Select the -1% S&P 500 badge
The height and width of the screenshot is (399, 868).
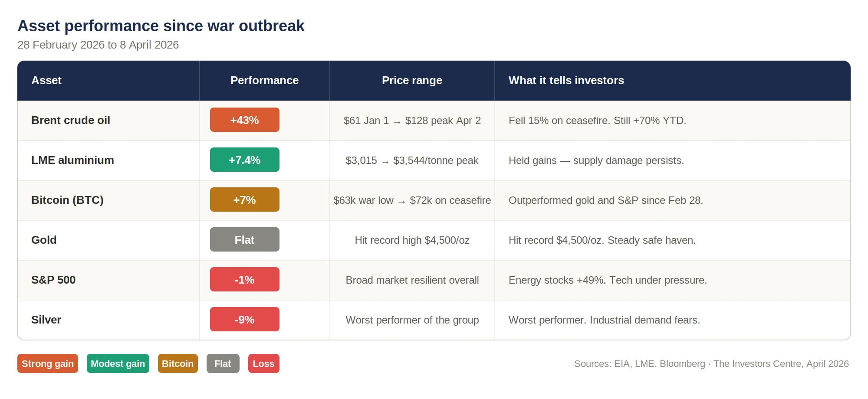tap(244, 280)
